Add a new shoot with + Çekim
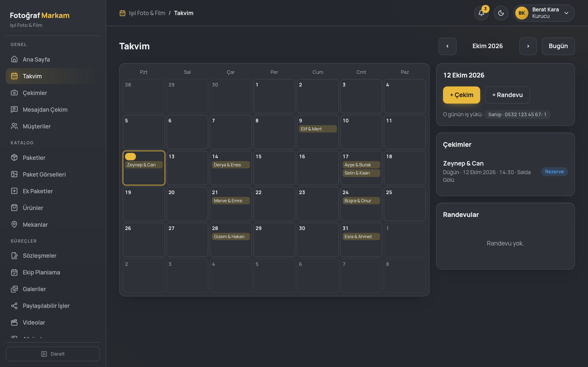 click(461, 95)
